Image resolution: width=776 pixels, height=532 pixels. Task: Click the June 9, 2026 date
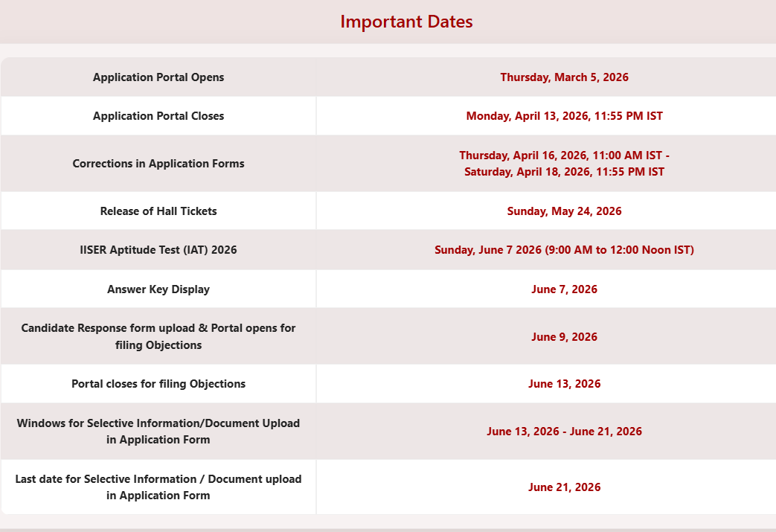click(564, 336)
